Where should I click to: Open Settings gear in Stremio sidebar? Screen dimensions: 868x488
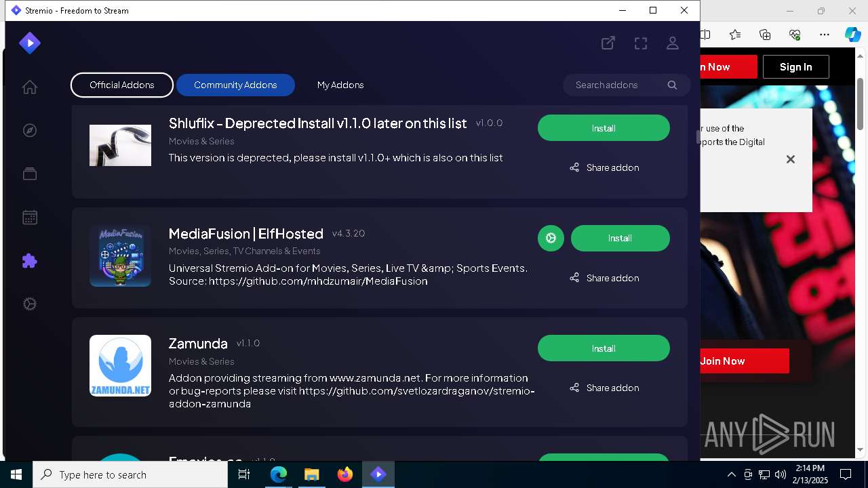[30, 304]
